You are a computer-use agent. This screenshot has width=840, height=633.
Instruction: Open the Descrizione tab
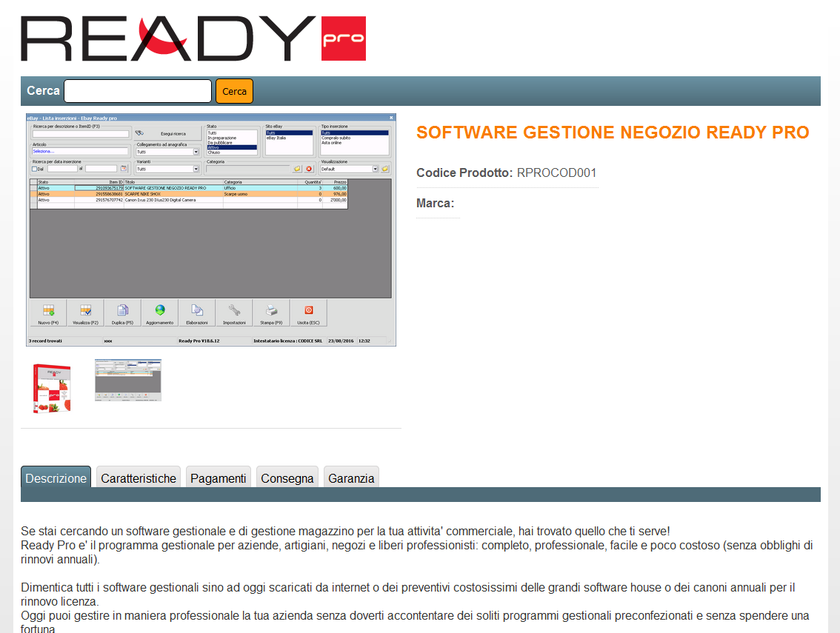click(x=56, y=478)
